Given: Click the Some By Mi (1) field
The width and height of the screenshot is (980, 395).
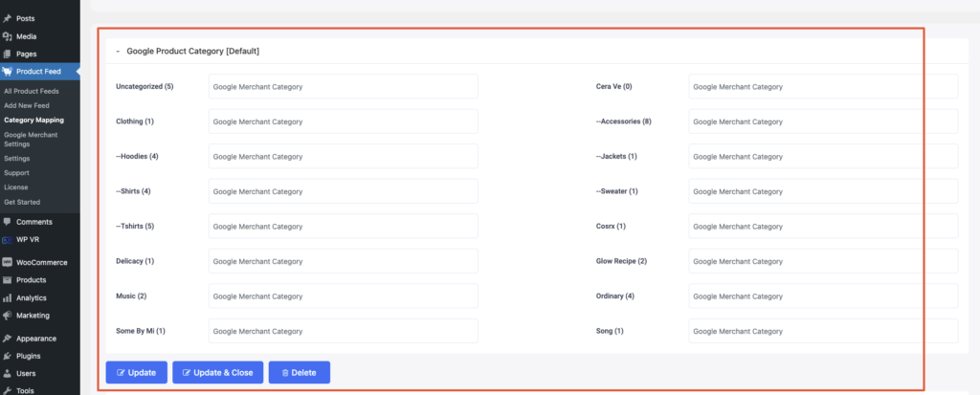Looking at the screenshot, I should pyautogui.click(x=344, y=331).
